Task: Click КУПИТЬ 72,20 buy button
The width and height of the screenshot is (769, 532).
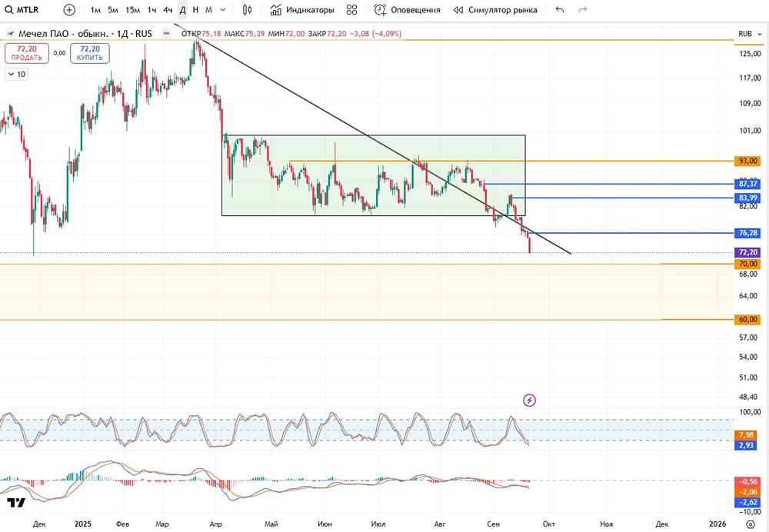Action: 90,53
